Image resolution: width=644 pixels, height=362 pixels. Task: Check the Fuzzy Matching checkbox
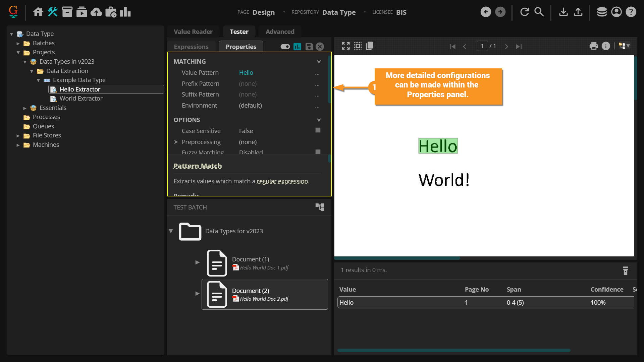pyautogui.click(x=318, y=152)
